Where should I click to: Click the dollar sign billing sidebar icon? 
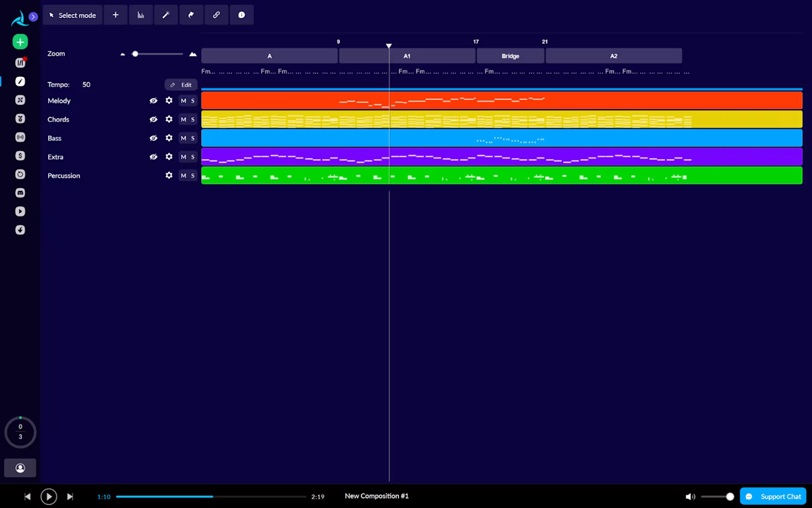click(x=20, y=156)
